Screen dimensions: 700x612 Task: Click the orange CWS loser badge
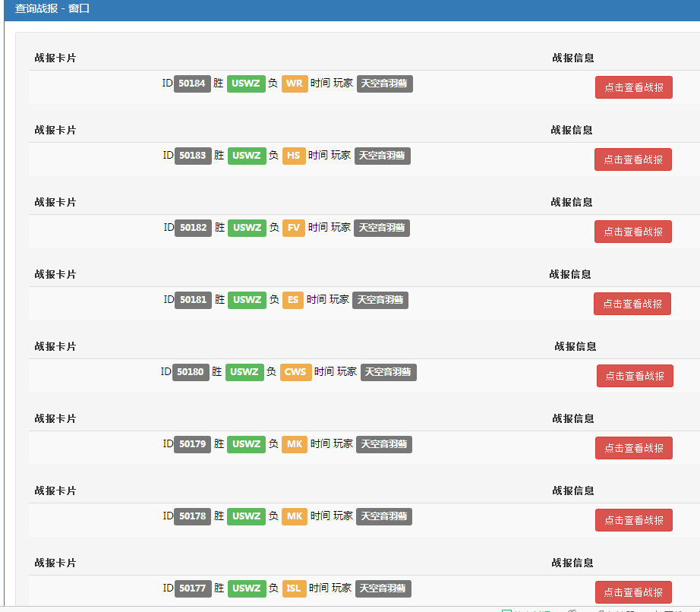pos(295,372)
